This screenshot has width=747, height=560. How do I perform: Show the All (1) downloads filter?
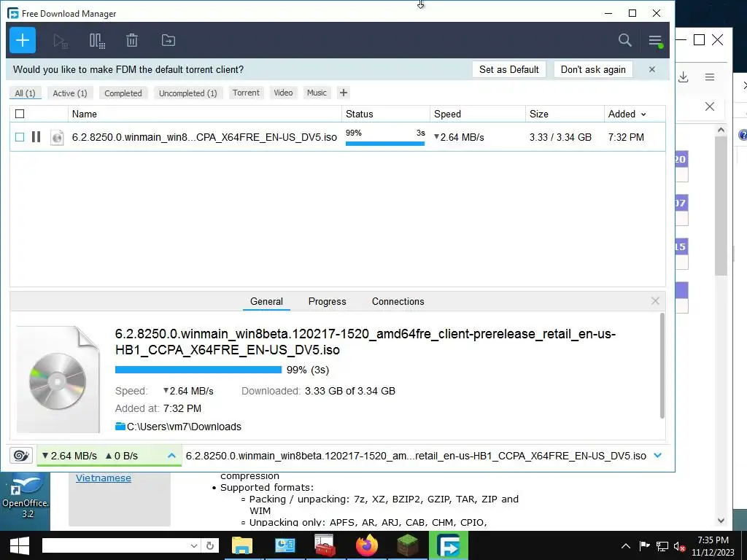pos(26,93)
